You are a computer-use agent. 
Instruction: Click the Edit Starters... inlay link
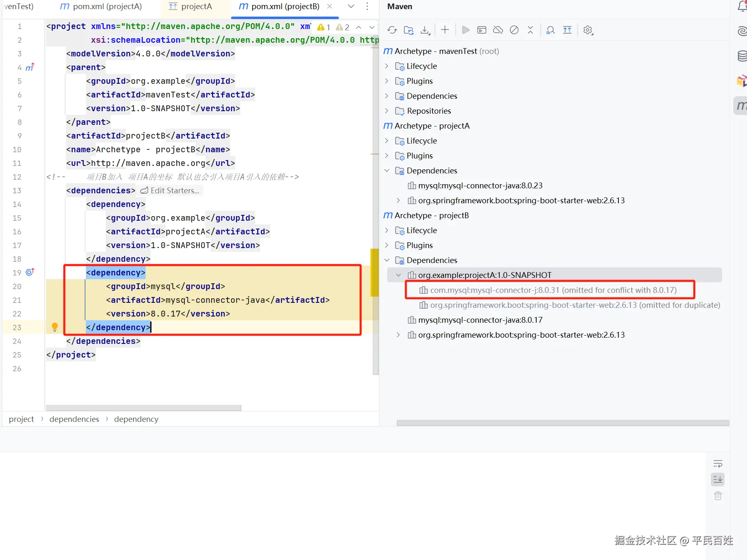click(170, 190)
